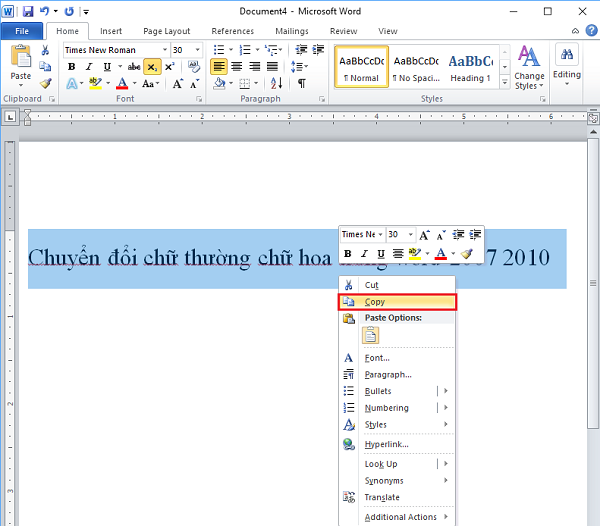This screenshot has height=526, width=600.
Task: Click the Sort A-Z icon in the ribbon
Action: click(x=276, y=83)
